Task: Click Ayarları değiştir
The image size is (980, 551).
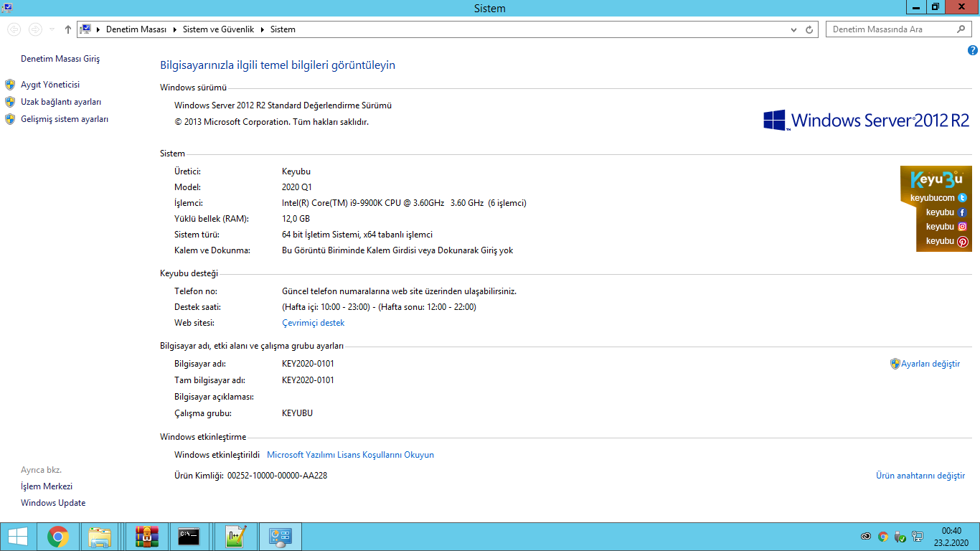Action: 930,364
